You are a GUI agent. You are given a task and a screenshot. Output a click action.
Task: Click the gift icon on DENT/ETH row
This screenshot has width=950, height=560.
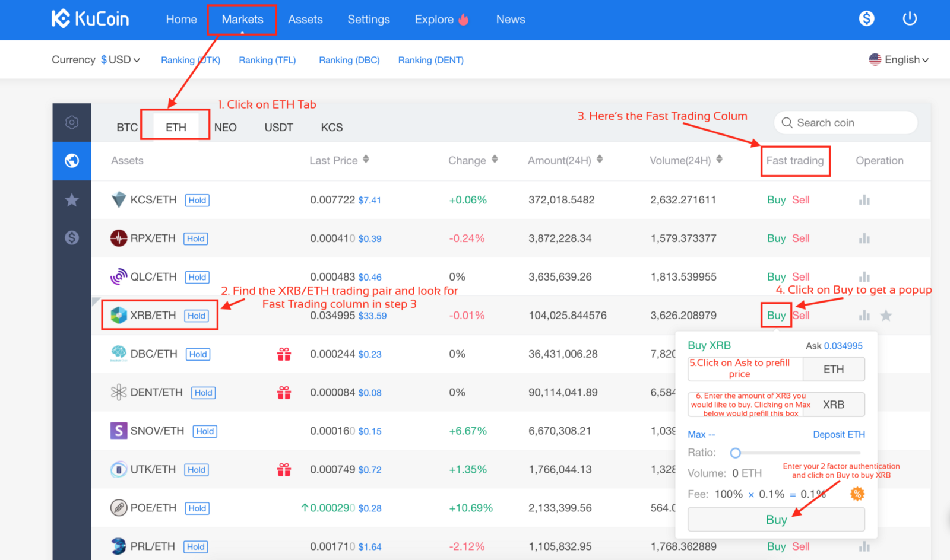tap(284, 393)
